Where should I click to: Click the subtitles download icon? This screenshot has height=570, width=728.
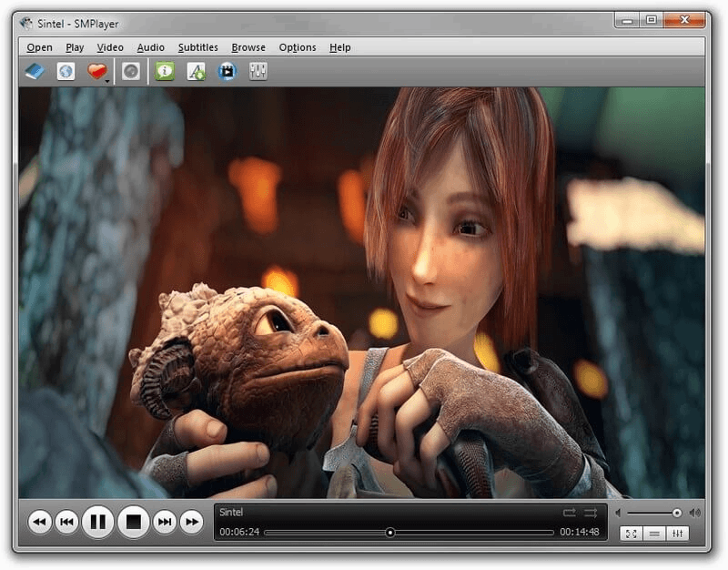(196, 72)
